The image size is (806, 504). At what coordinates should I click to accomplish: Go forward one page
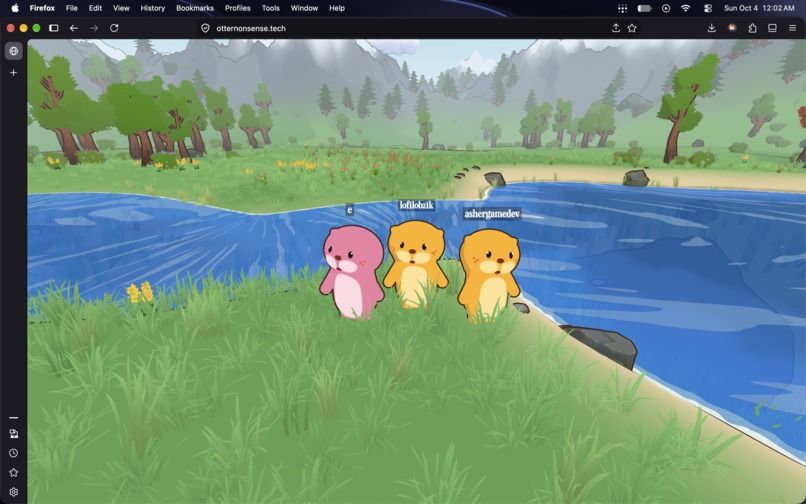pos(94,28)
